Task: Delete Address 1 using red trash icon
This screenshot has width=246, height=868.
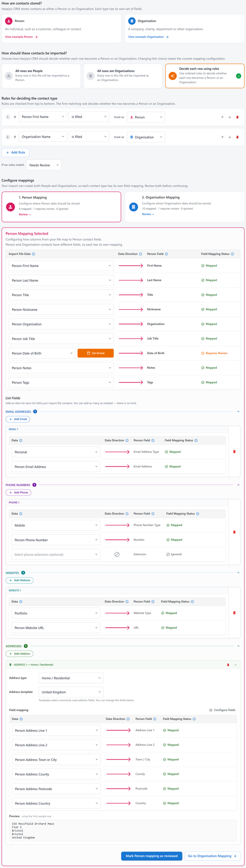Action: point(228,665)
